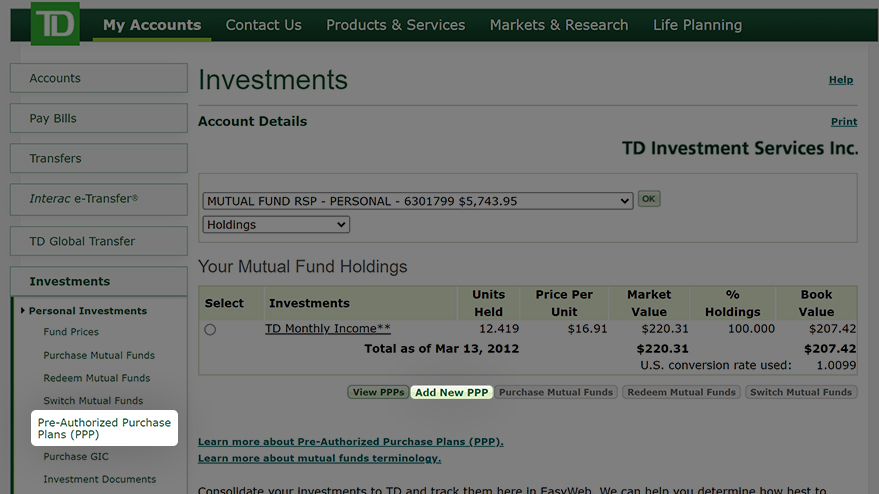Go to Contact Us menu
This screenshot has width=879, height=494.
(263, 25)
